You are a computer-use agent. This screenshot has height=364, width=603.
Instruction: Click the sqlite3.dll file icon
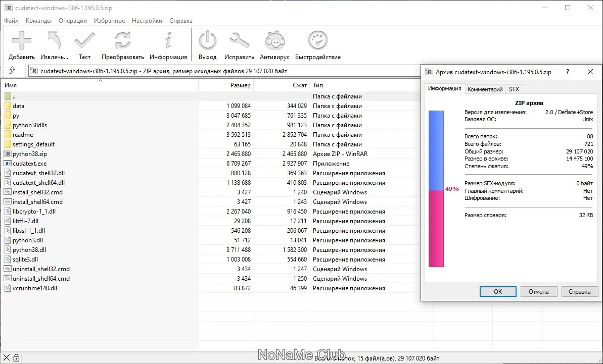point(8,259)
